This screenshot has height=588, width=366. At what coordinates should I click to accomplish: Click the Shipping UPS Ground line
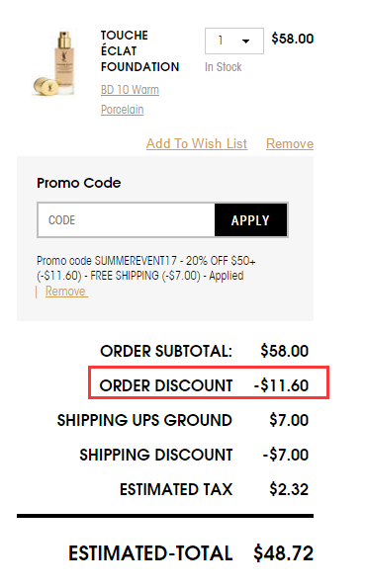click(x=183, y=420)
